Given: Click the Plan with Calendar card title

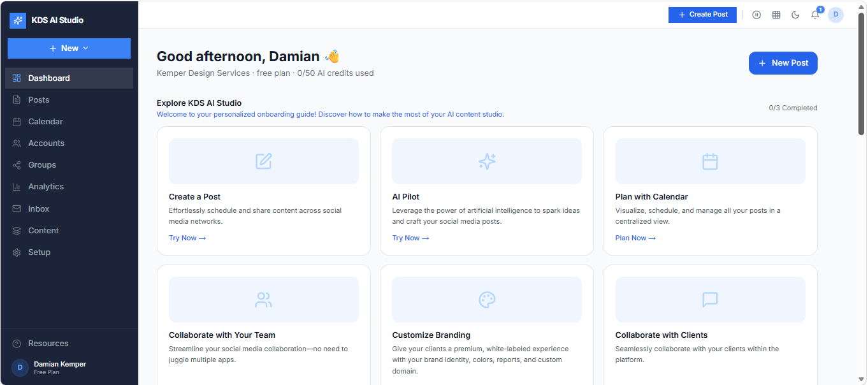Looking at the screenshot, I should 651,197.
